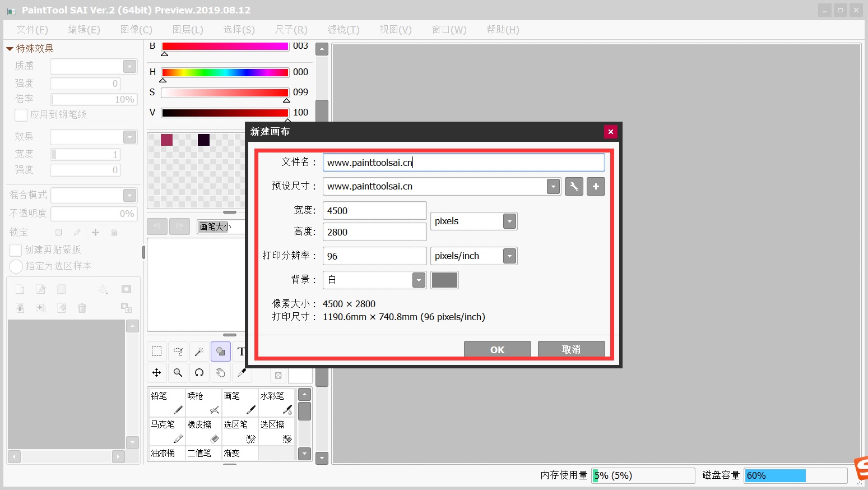Toggle lock all padlock icon
This screenshot has width=868, height=490.
pos(114,232)
